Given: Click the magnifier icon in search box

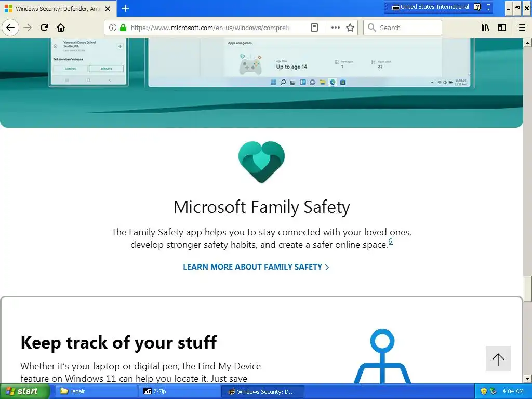Looking at the screenshot, I should pos(372,28).
